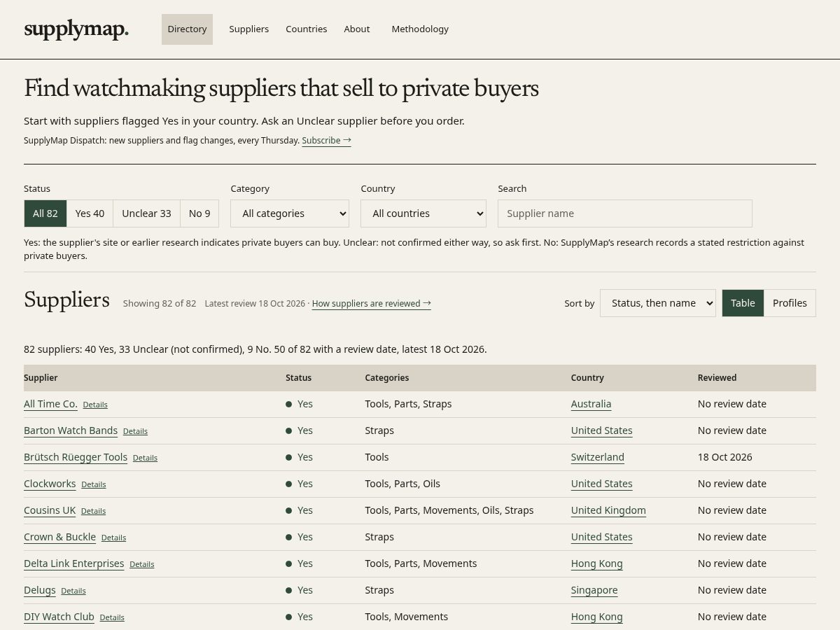Open Cousins UK supplier link

(x=50, y=510)
